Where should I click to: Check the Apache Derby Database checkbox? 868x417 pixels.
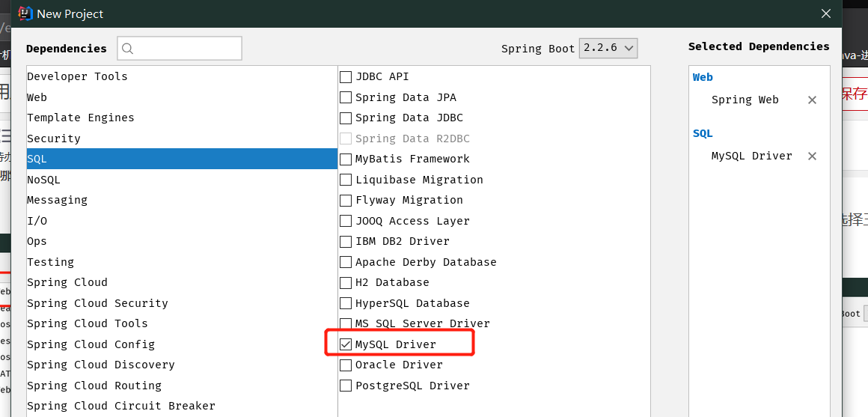[x=346, y=262]
